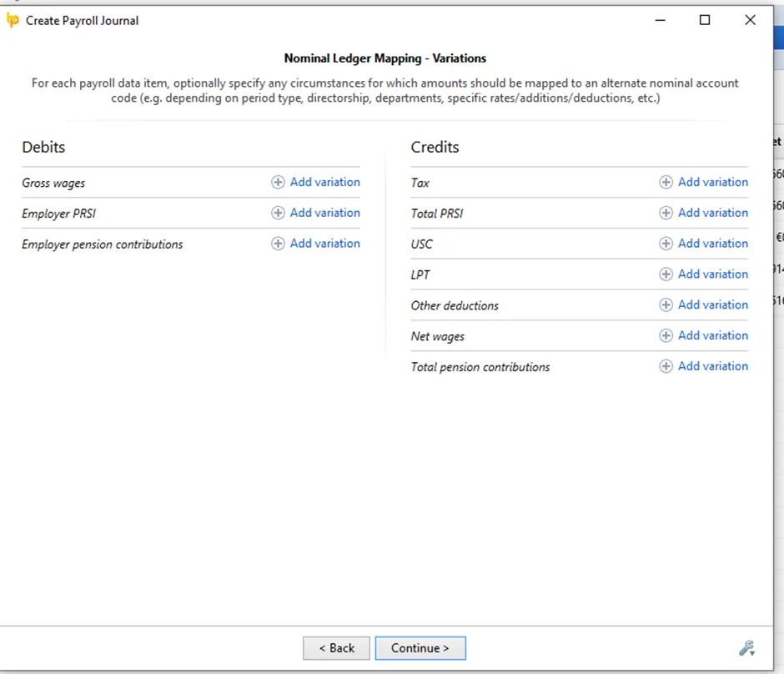784x674 pixels.
Task: Proceed with the Continue button
Action: (x=420, y=648)
